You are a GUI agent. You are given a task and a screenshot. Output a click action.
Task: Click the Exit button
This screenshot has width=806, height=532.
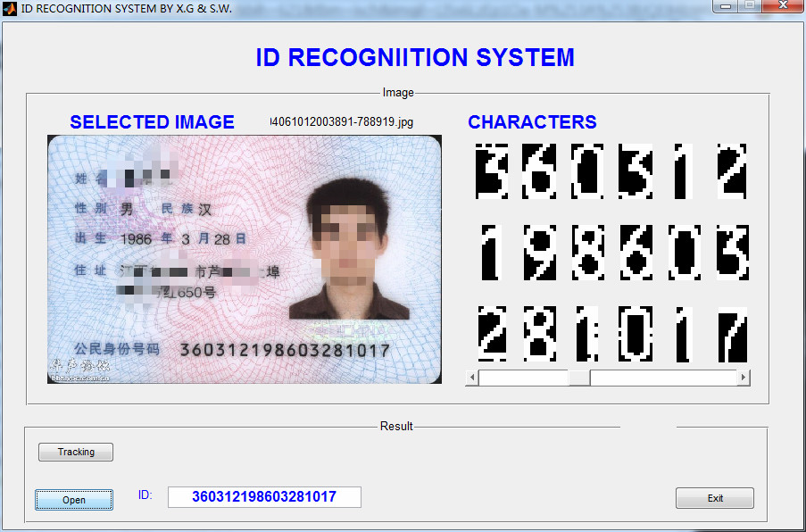pyautogui.click(x=714, y=498)
